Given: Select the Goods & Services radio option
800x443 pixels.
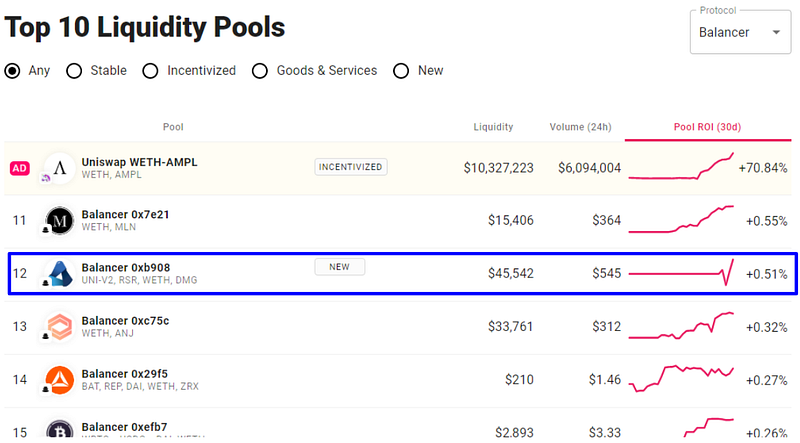Looking at the screenshot, I should coord(260,71).
